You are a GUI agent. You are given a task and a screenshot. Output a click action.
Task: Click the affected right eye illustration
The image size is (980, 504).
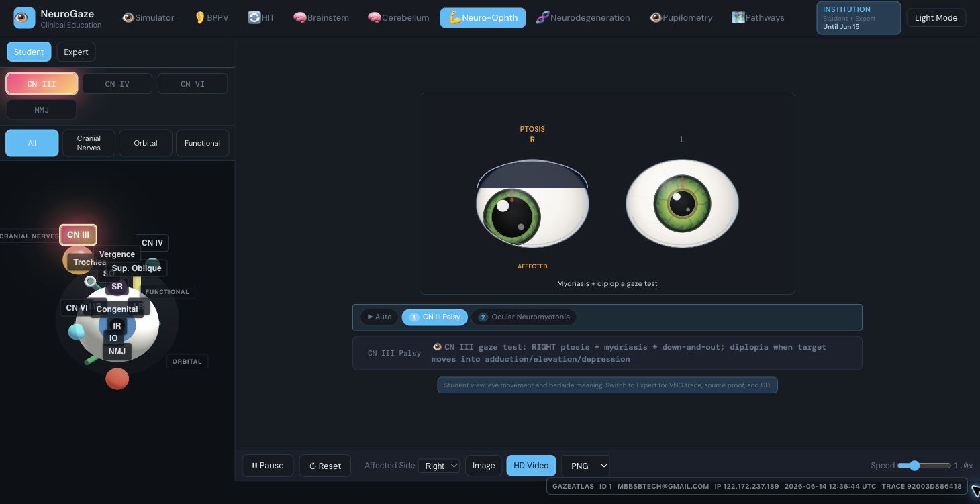click(x=532, y=204)
